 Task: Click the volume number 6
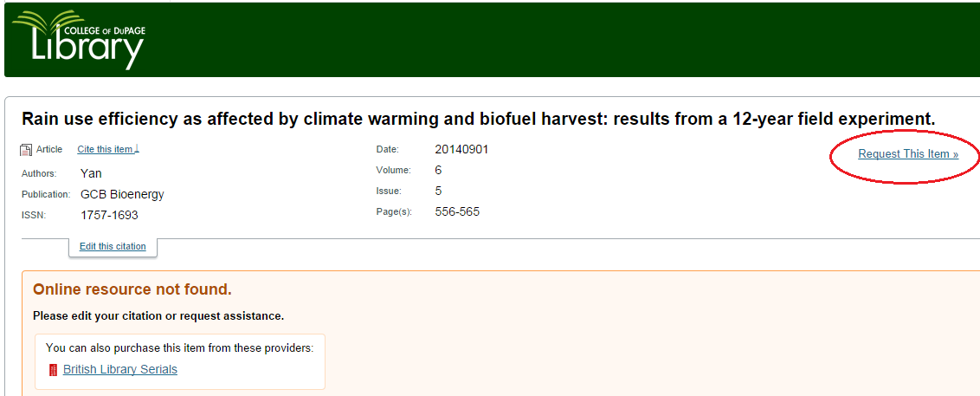click(438, 170)
